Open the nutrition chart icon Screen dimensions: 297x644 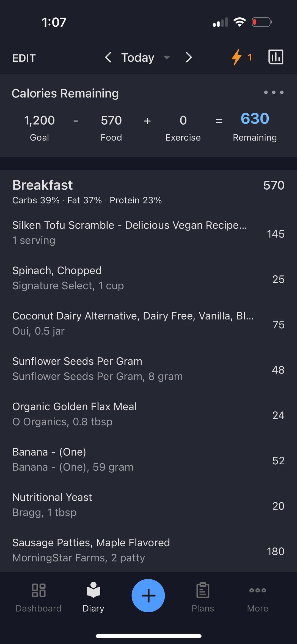[276, 57]
